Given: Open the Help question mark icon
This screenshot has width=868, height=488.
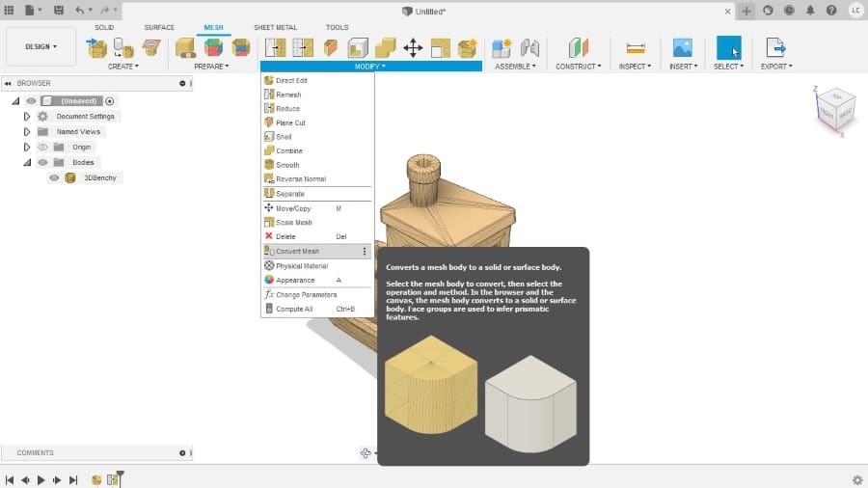Looking at the screenshot, I should 831,10.
